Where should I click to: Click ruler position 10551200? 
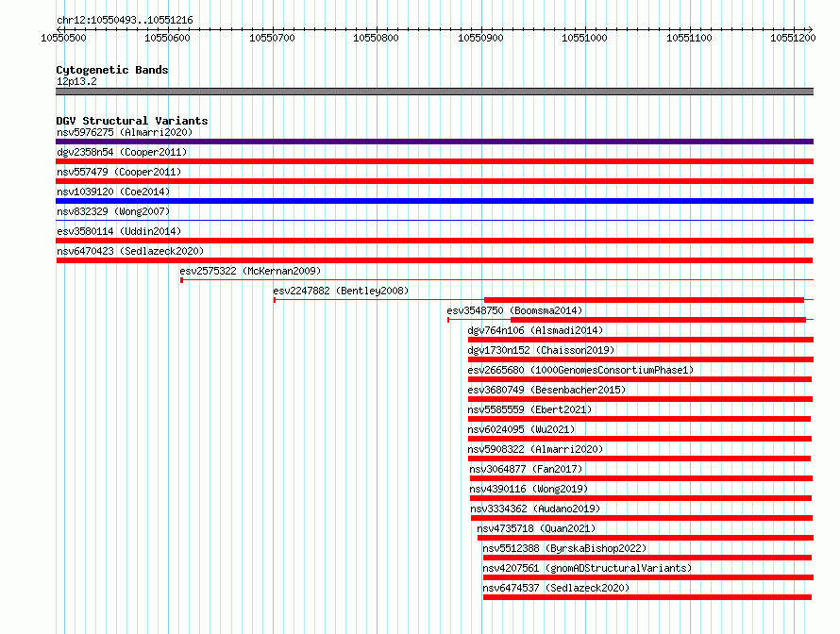pos(793,38)
